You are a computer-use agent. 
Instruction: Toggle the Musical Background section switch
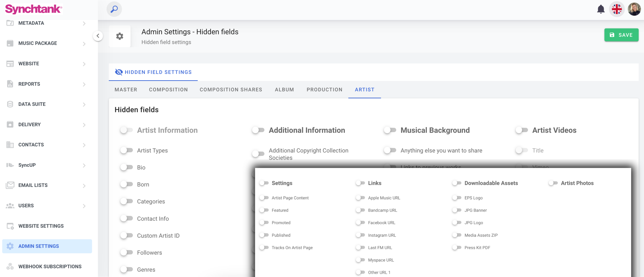[x=390, y=130]
